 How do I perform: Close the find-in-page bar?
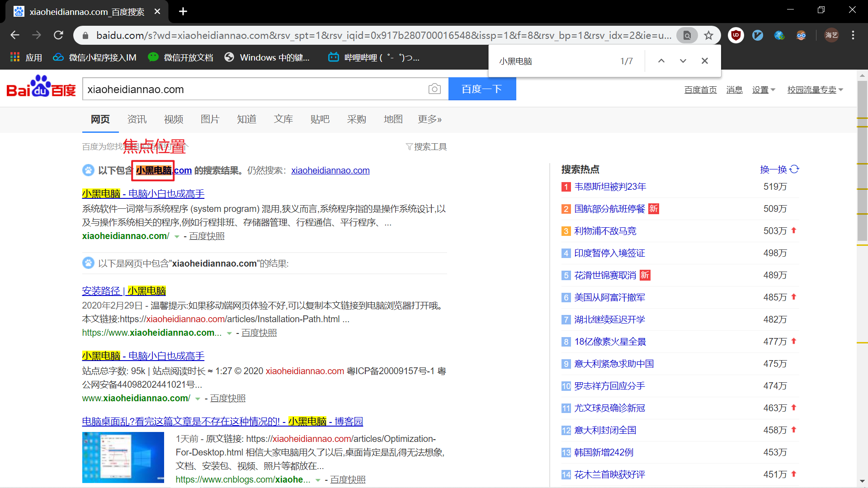(705, 61)
